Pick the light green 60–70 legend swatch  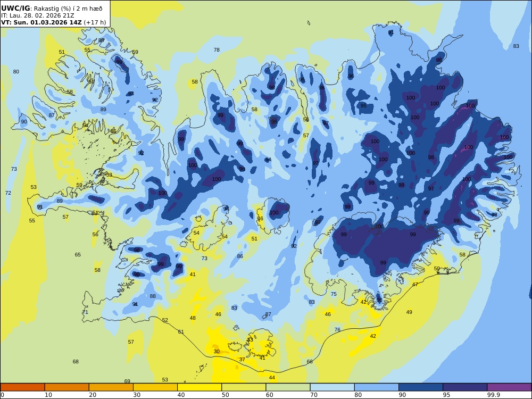point(288,387)
